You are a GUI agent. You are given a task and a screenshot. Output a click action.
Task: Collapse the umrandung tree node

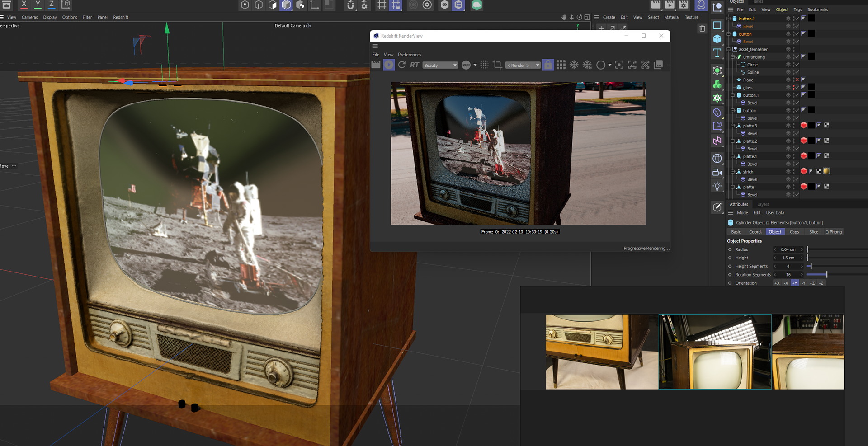tap(733, 57)
